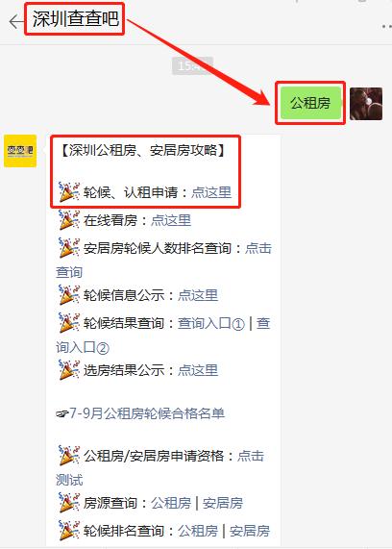This screenshot has width=392, height=549.
Task: Open 查询入口① for 轮候结果查询
Action: [x=211, y=323]
